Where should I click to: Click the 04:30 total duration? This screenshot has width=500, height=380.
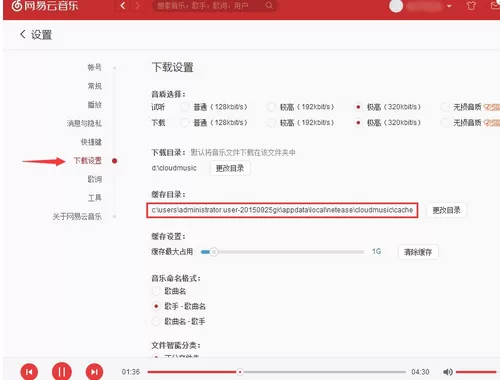[x=420, y=372]
